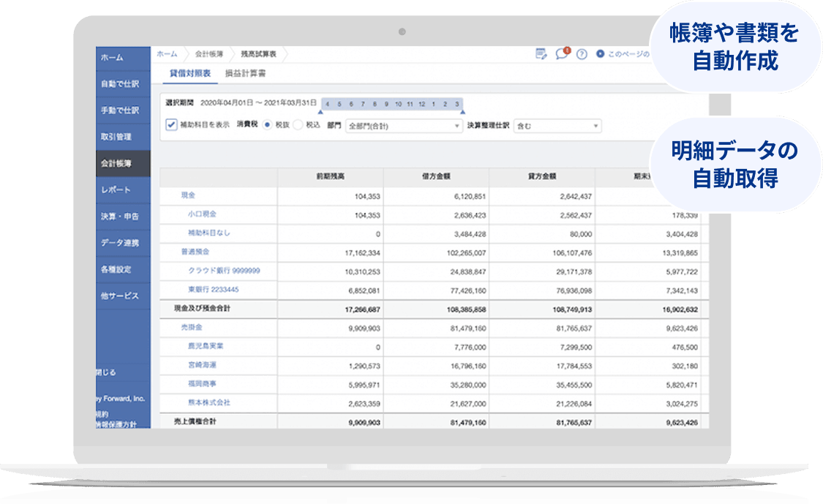
Task: Open 他サービス in the sidebar
Action: click(123, 296)
